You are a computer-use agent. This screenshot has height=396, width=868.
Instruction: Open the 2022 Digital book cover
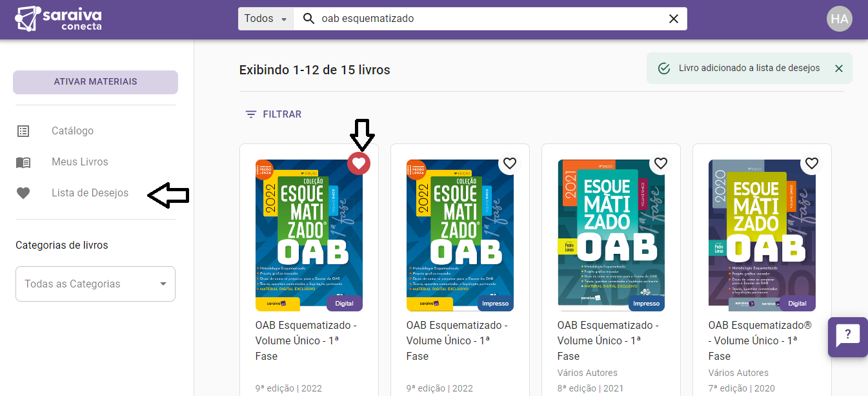[x=309, y=235]
